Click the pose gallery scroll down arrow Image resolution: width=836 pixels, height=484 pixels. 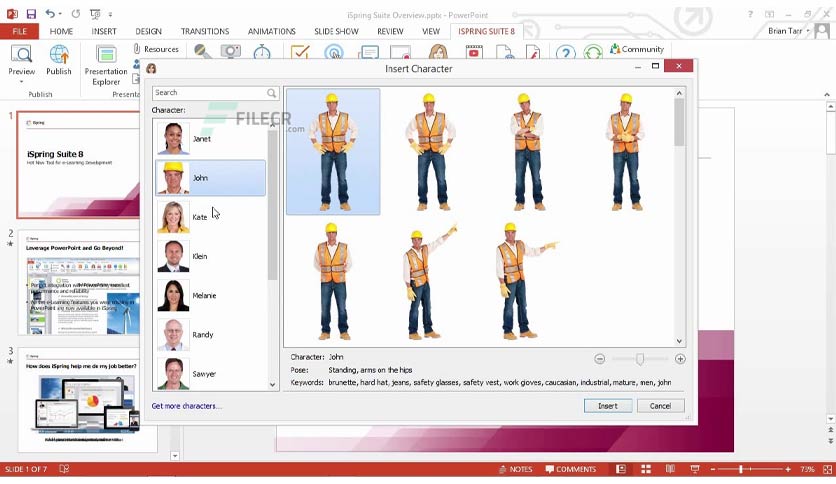click(x=679, y=341)
